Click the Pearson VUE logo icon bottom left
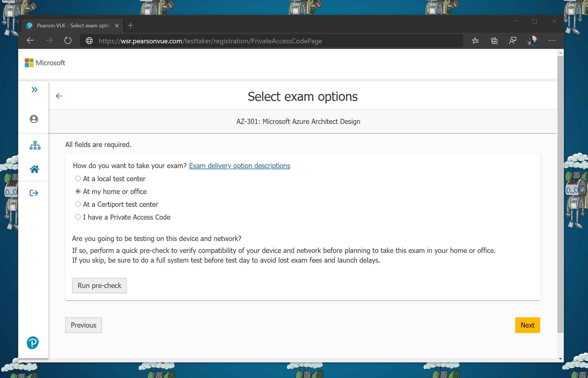Image resolution: width=588 pixels, height=378 pixels. tap(33, 343)
